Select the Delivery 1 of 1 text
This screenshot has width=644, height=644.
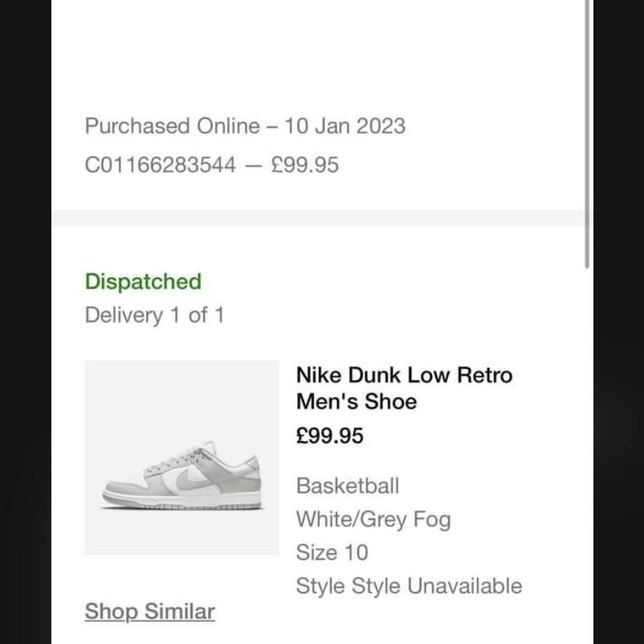[154, 315]
